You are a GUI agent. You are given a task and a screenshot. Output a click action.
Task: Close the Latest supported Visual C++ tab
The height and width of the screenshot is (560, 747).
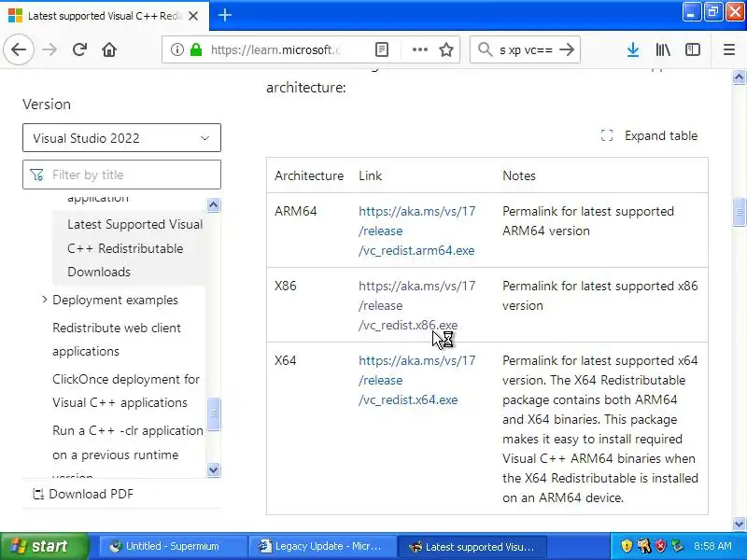click(x=193, y=16)
